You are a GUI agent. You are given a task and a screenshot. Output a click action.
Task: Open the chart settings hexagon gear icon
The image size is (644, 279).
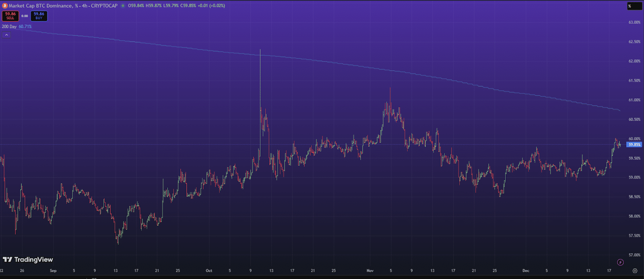(x=635, y=271)
